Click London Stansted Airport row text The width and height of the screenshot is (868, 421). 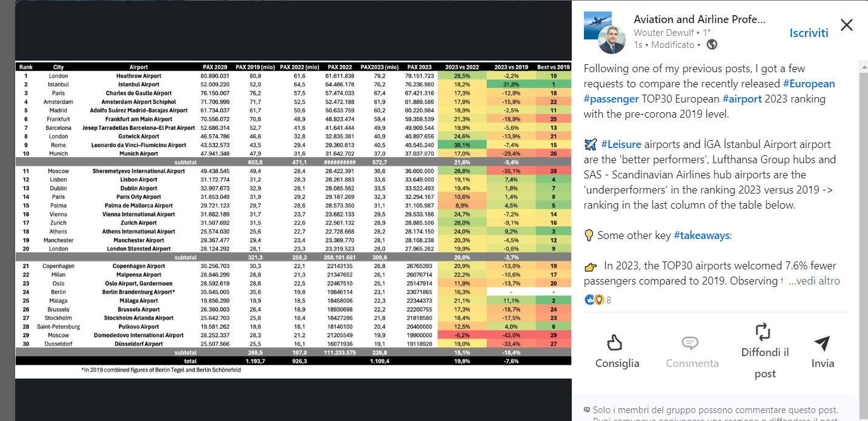138,249
